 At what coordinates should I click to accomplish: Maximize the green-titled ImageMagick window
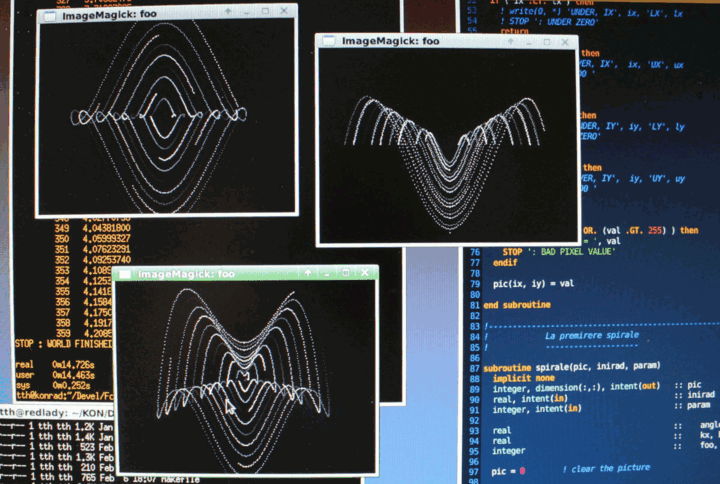point(346,273)
